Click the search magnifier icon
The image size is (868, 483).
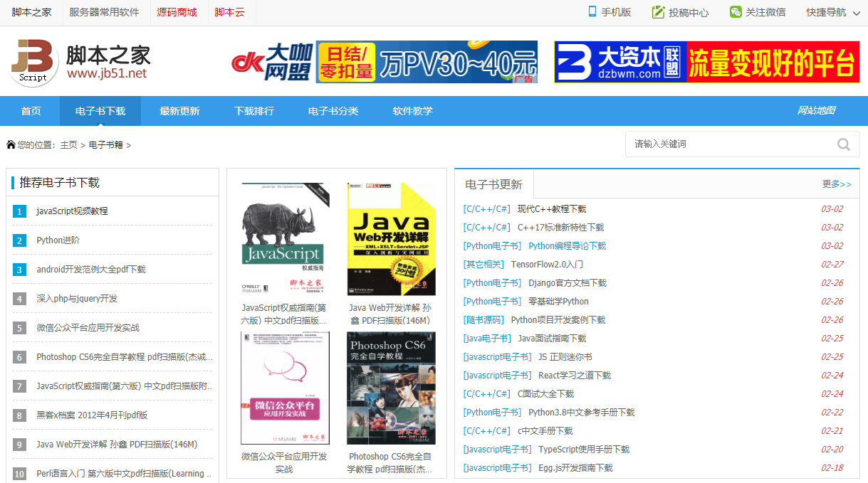(x=843, y=144)
